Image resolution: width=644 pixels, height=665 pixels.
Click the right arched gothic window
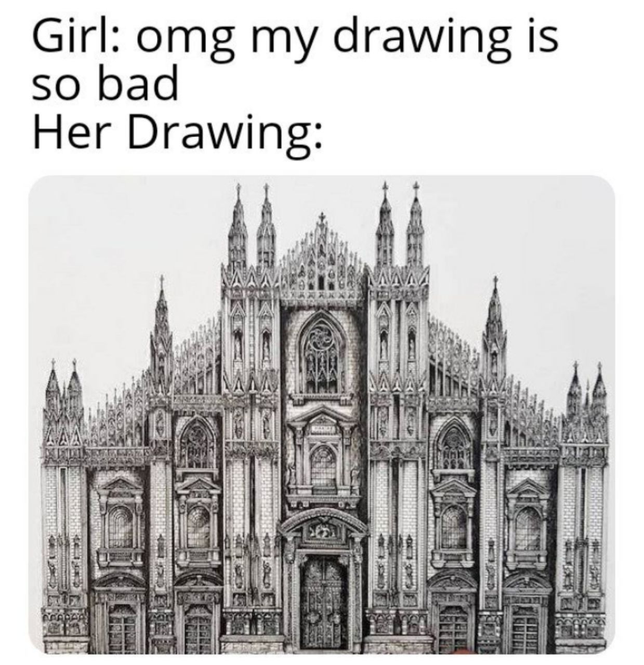coord(455,442)
